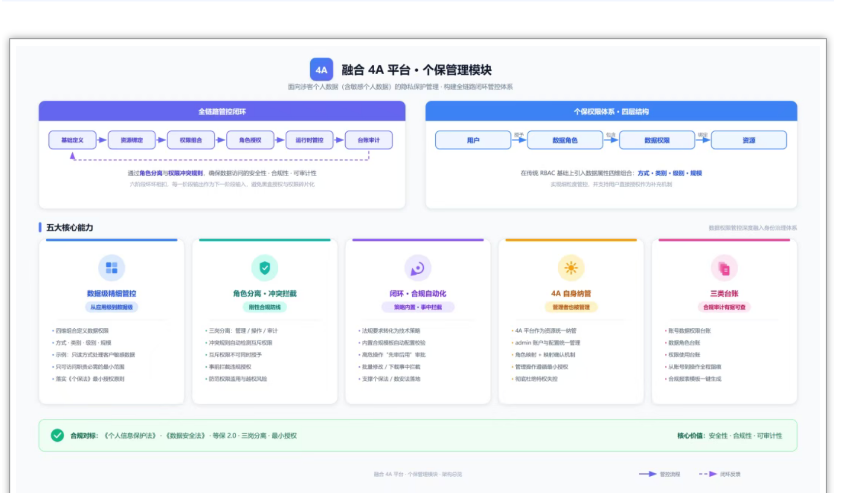Click the 刚性合规防线 badge
The image size is (868, 493).
pos(265,307)
